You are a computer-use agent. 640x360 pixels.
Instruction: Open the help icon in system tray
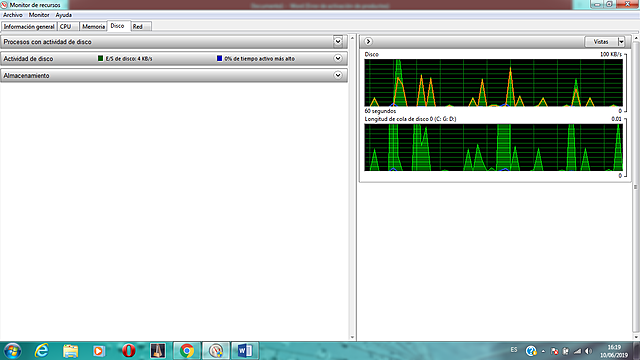(x=531, y=351)
